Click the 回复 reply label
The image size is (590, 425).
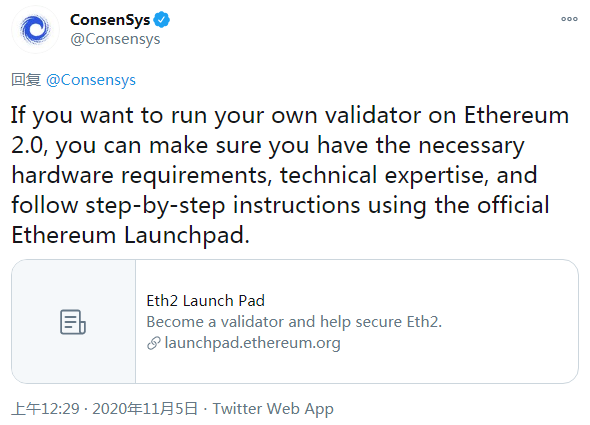click(26, 80)
